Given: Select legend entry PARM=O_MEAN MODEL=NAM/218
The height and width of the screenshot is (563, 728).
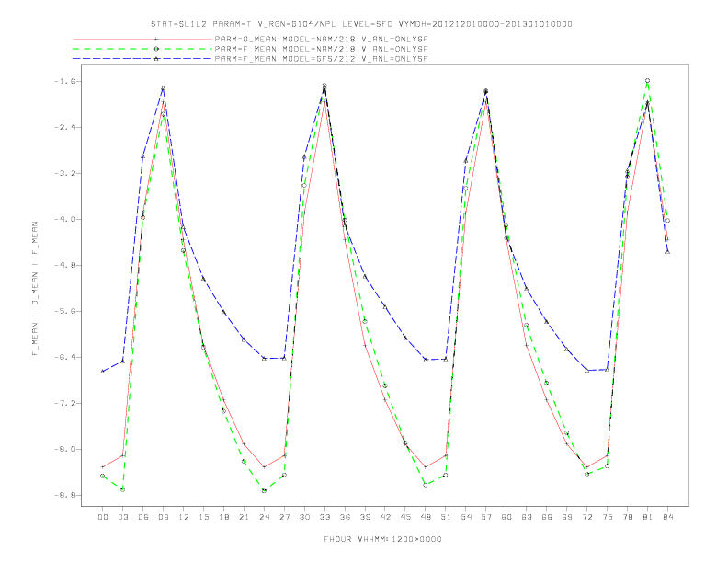Looking at the screenshot, I should point(321,39).
